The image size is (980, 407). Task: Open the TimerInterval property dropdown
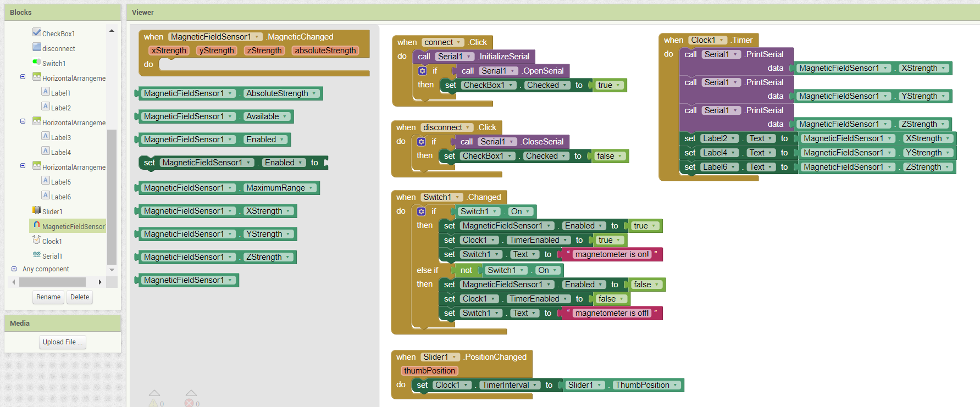coord(510,385)
